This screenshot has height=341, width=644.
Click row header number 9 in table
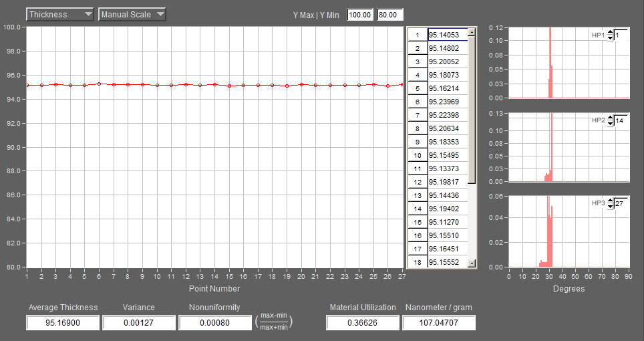click(418, 142)
